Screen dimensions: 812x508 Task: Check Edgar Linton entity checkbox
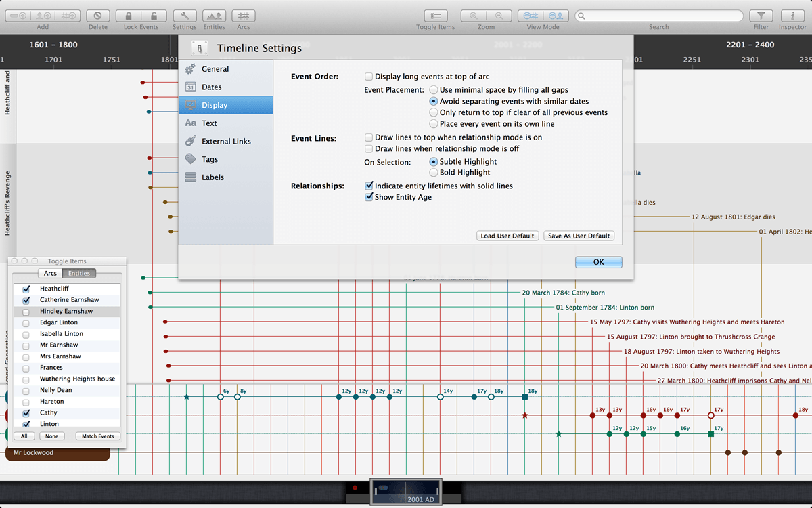coord(26,323)
